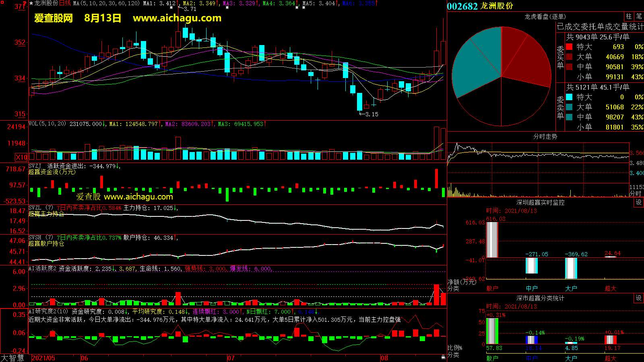Select the AI活跃度2 indicator name label
Screen dimensions: 644x362
click(x=42, y=268)
